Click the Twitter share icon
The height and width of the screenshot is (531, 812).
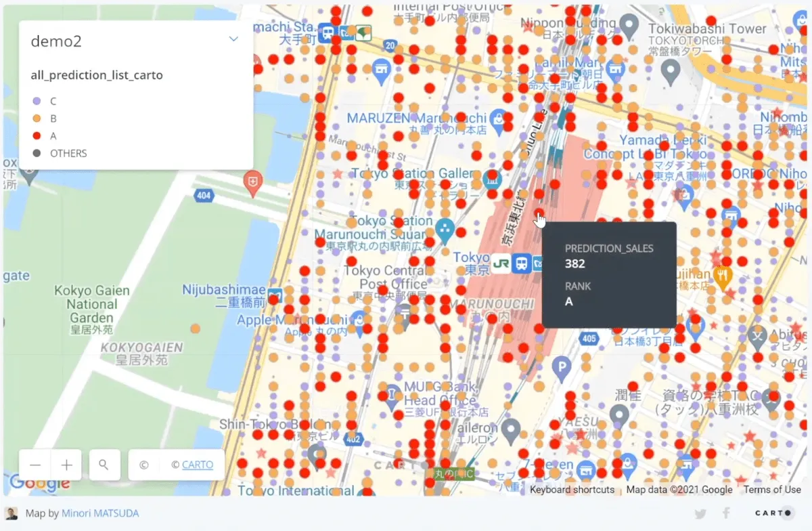pyautogui.click(x=700, y=513)
